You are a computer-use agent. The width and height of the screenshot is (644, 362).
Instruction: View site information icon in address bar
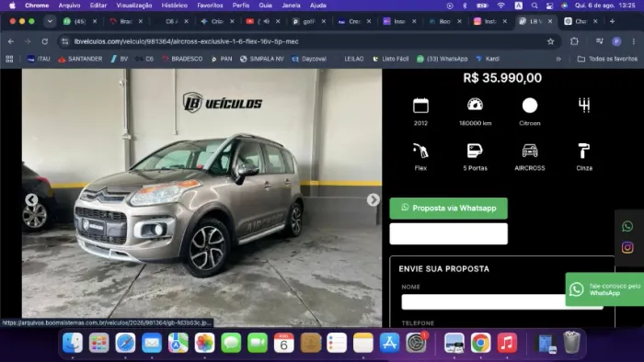(64, 41)
